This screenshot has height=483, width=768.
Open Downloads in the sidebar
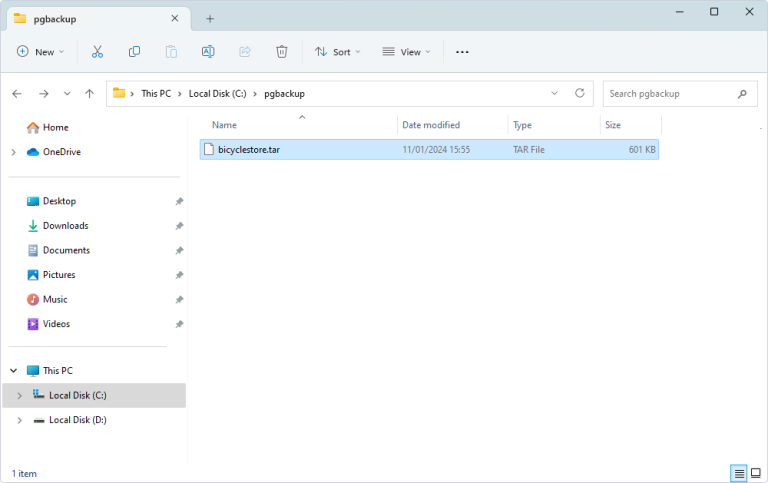click(65, 226)
